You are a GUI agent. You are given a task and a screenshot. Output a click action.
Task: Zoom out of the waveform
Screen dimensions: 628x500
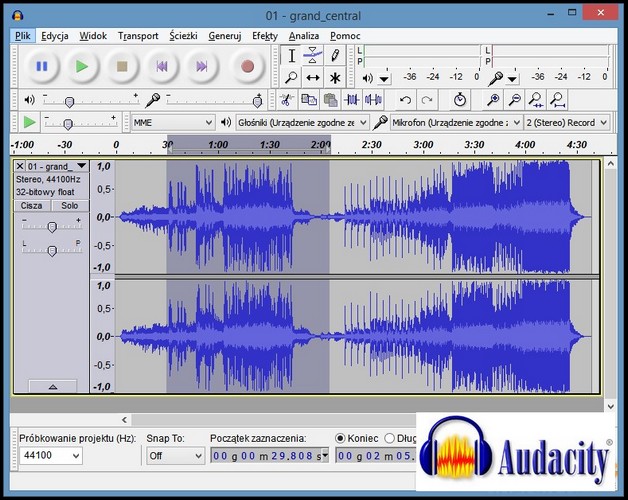[x=515, y=100]
